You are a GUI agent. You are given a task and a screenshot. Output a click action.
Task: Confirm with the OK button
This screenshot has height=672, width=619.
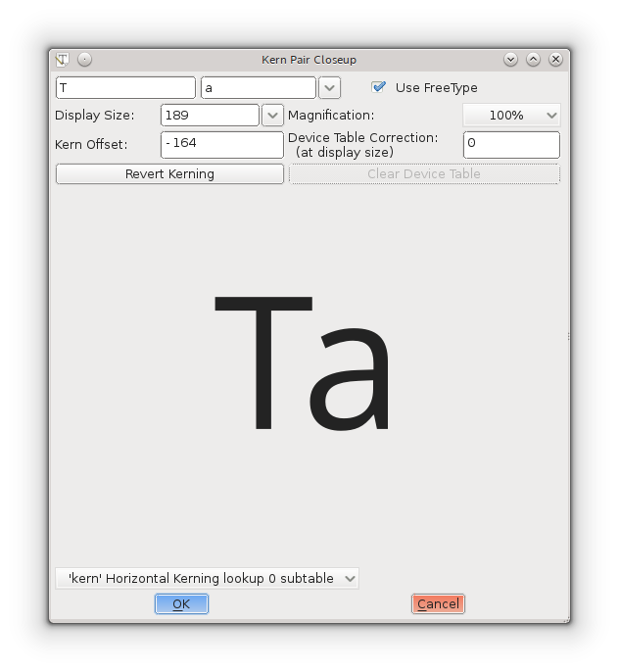click(x=181, y=604)
